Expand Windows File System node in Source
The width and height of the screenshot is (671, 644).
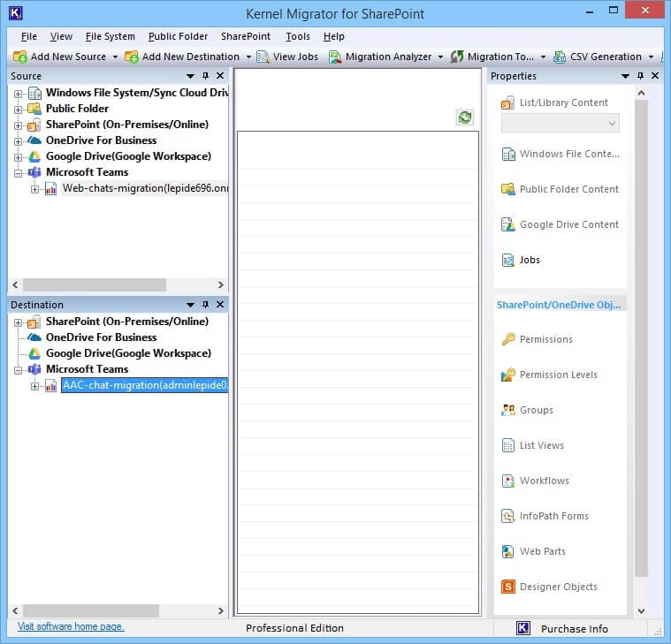pos(18,94)
